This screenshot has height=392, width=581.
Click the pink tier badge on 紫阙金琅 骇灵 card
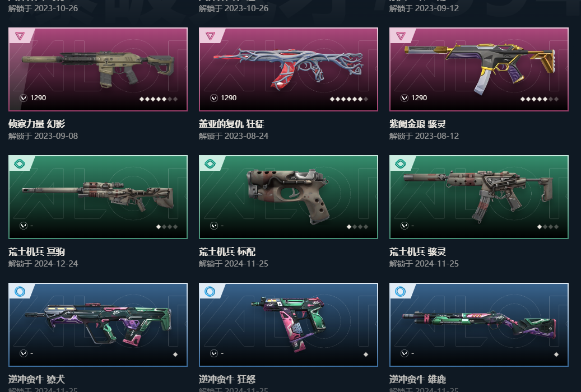point(401,36)
